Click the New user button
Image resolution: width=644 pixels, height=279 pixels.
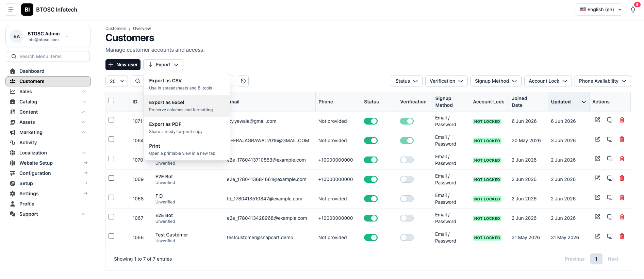point(123,65)
